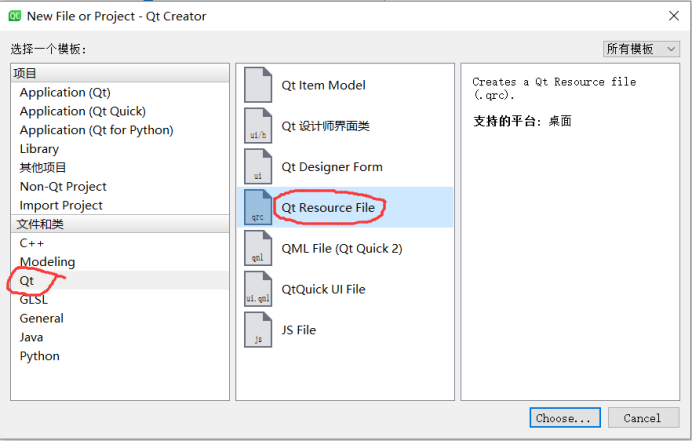693x441 pixels.
Task: Choose the Qt Item Model template label
Action: click(324, 85)
